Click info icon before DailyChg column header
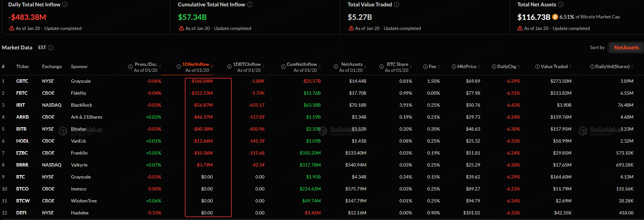 point(494,67)
